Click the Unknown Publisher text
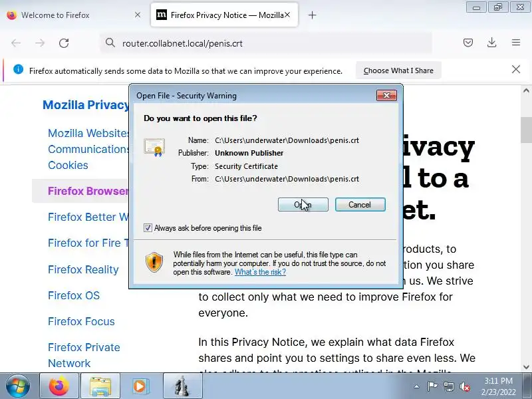 coord(249,153)
